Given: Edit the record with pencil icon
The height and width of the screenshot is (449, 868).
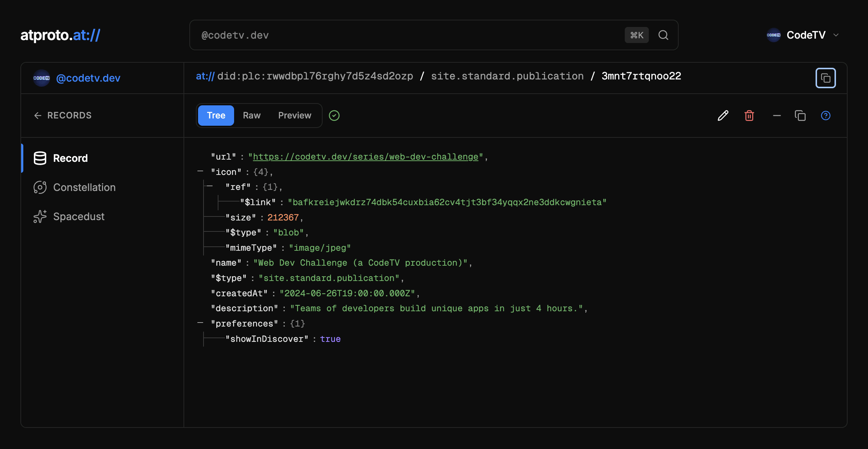Looking at the screenshot, I should (x=723, y=116).
